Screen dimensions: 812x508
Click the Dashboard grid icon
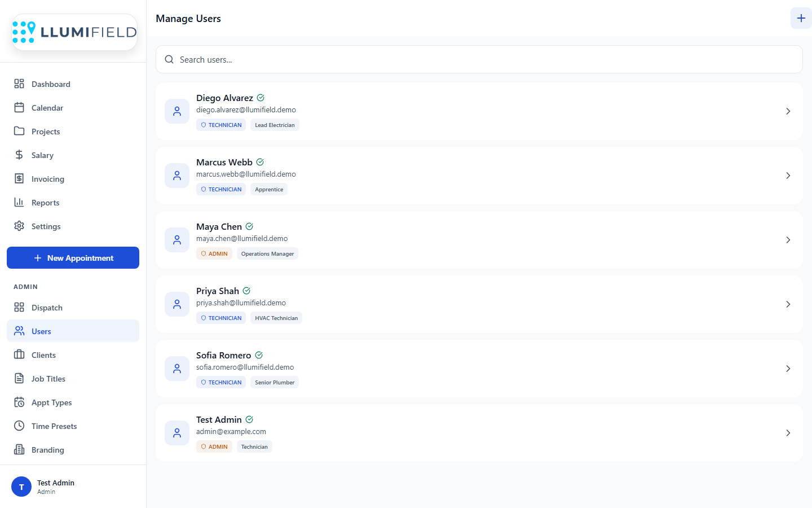19,84
